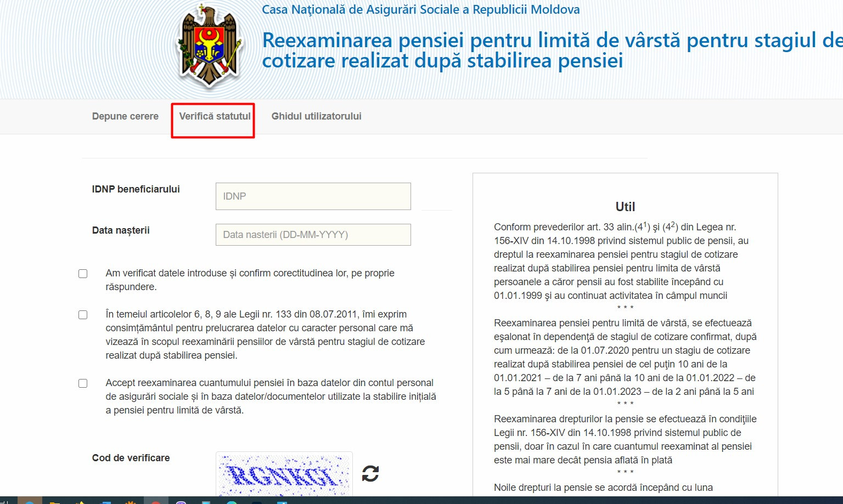Check the box confirming data correctness
The image size is (843, 504).
(83, 274)
